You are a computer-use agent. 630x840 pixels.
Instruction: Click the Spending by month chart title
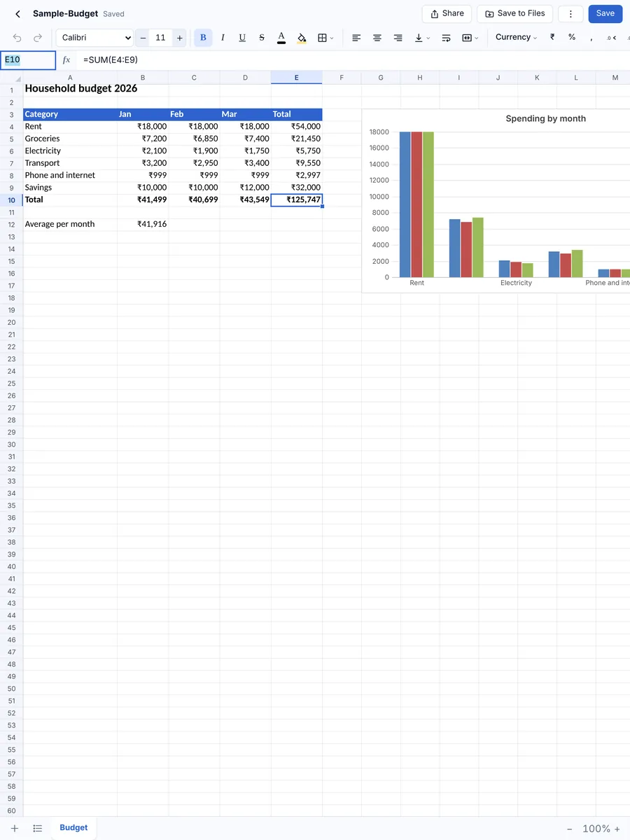tap(546, 118)
